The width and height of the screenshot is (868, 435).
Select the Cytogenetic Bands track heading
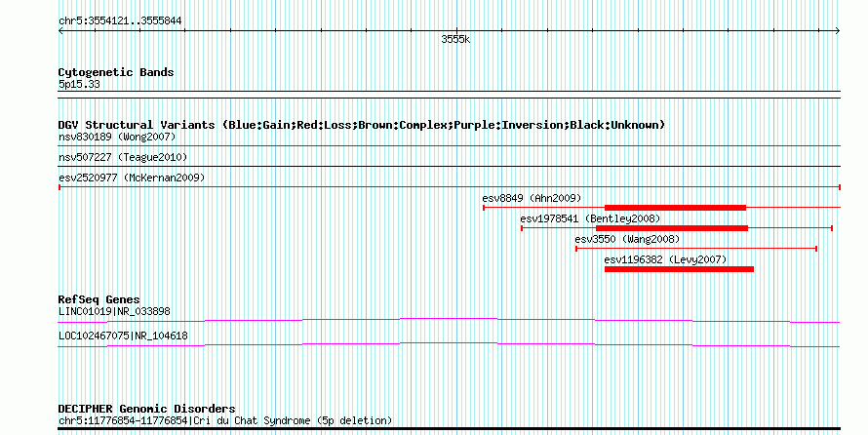116,72
